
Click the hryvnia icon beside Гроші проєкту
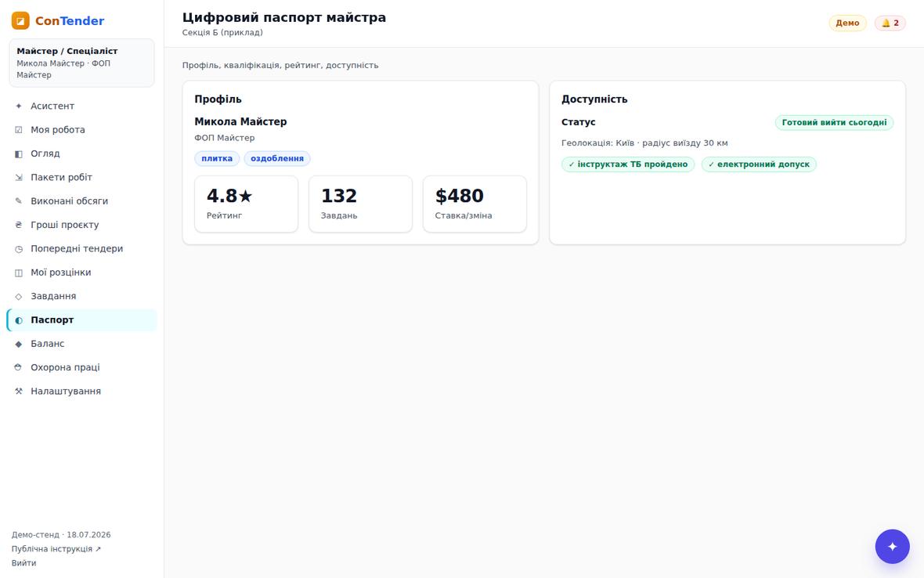(x=19, y=225)
